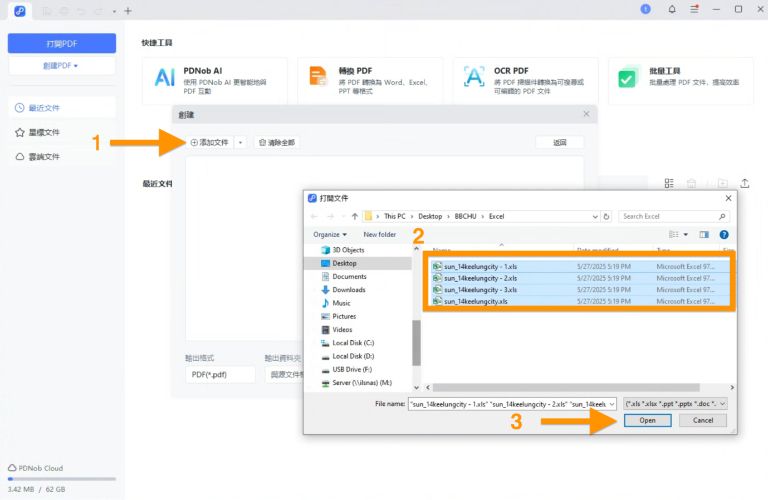Image resolution: width=768 pixels, height=500 pixels.
Task: Open the quick access toolbar dropdown arrow
Action: point(114,11)
